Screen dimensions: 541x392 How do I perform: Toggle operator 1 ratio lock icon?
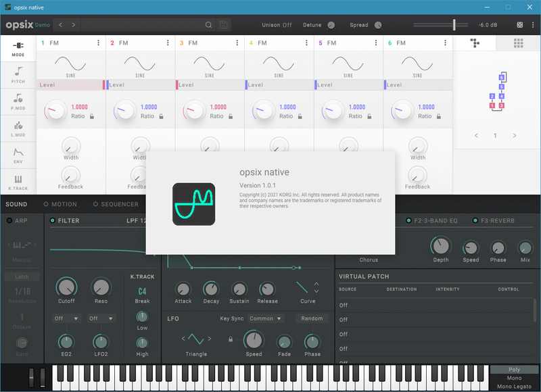pyautogui.click(x=92, y=116)
